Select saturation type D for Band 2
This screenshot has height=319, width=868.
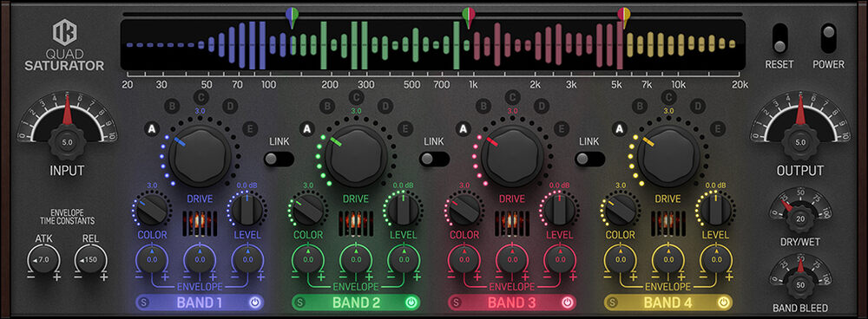(x=385, y=106)
